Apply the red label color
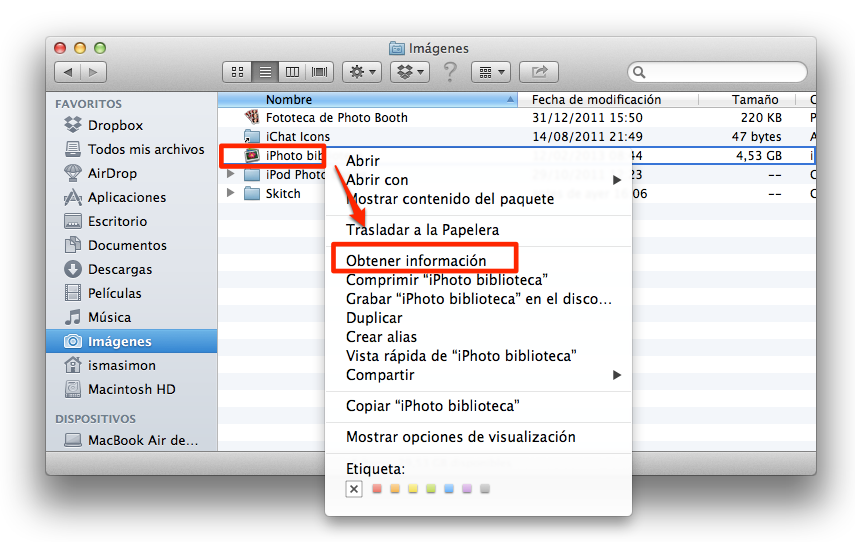Viewport: 855px width, 542px height. [377, 489]
